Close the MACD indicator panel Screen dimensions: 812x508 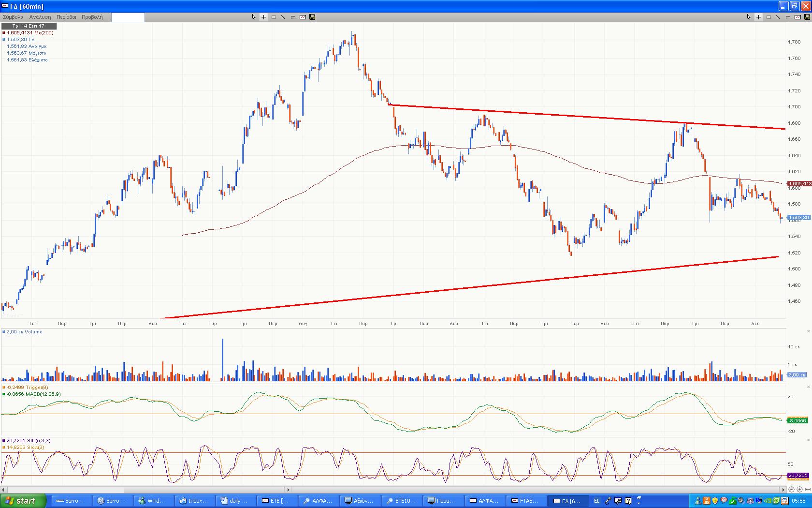tap(808, 387)
